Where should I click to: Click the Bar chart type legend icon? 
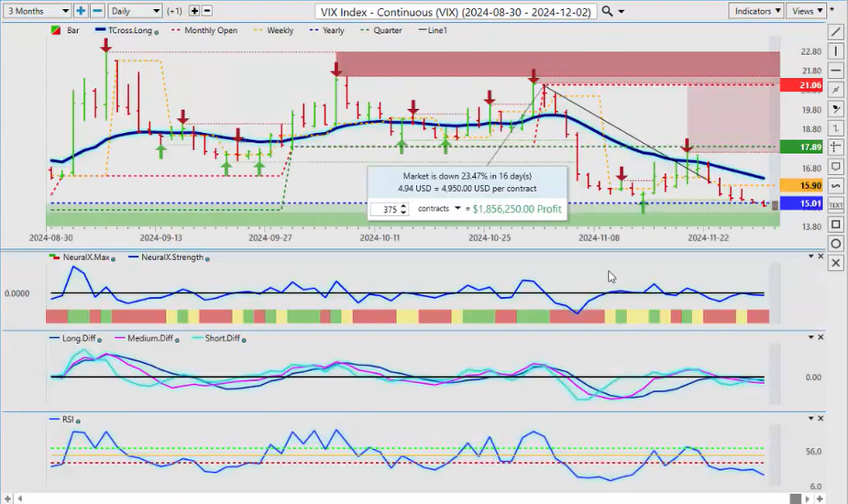click(x=56, y=30)
